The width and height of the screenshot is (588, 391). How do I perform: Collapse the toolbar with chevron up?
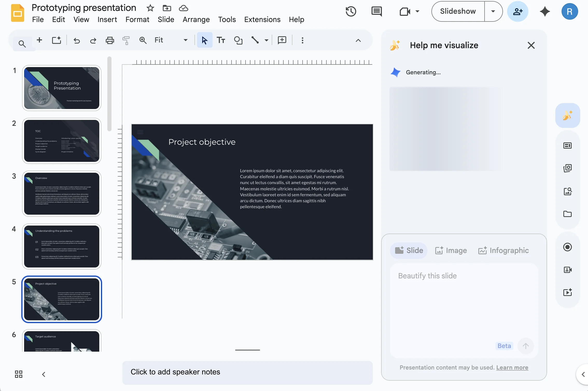point(358,40)
